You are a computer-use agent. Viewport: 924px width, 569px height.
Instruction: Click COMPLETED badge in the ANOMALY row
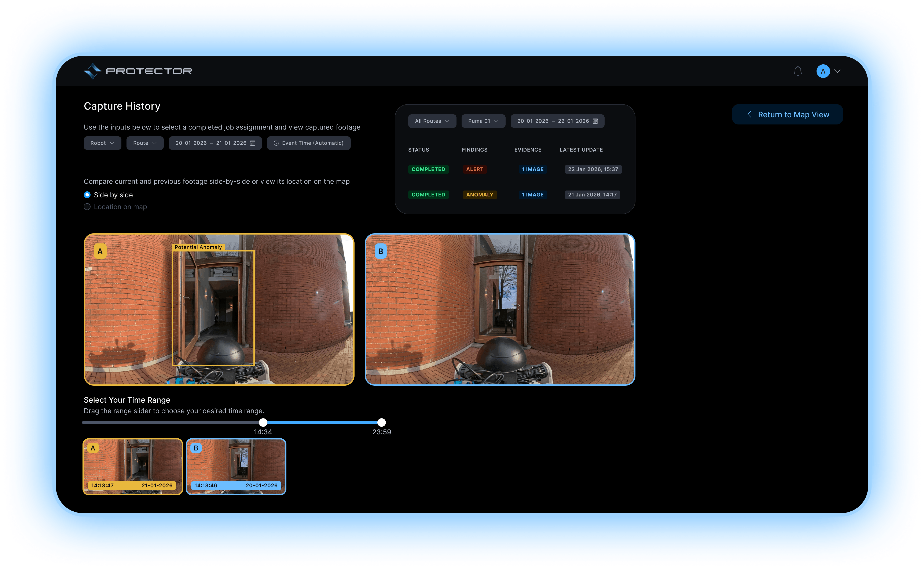(428, 195)
